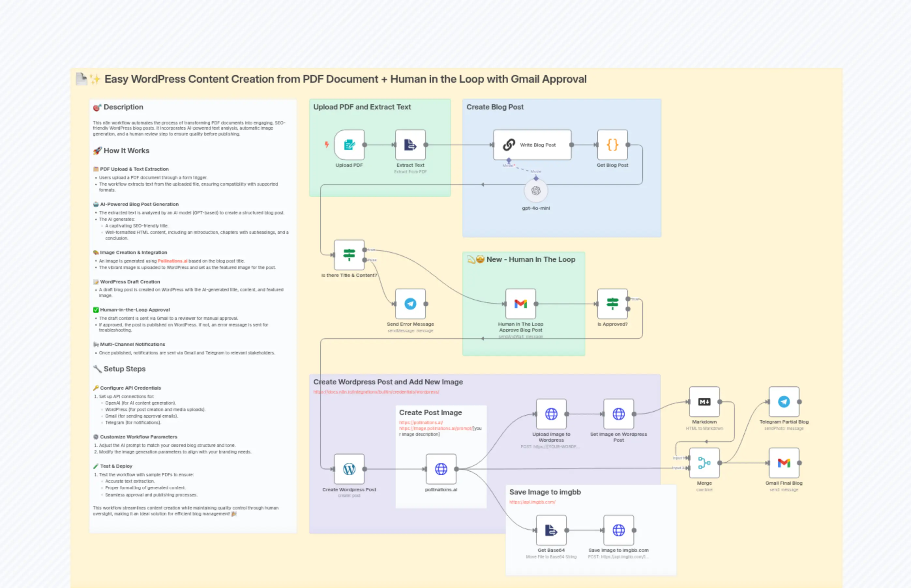Open the https://api.imgbb.com/ link
The image size is (911, 588).
coord(533,502)
